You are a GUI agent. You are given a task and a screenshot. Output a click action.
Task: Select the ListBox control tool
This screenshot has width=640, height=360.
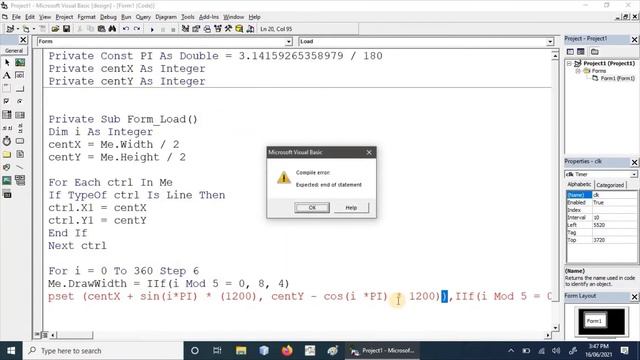pyautogui.click(x=20, y=115)
